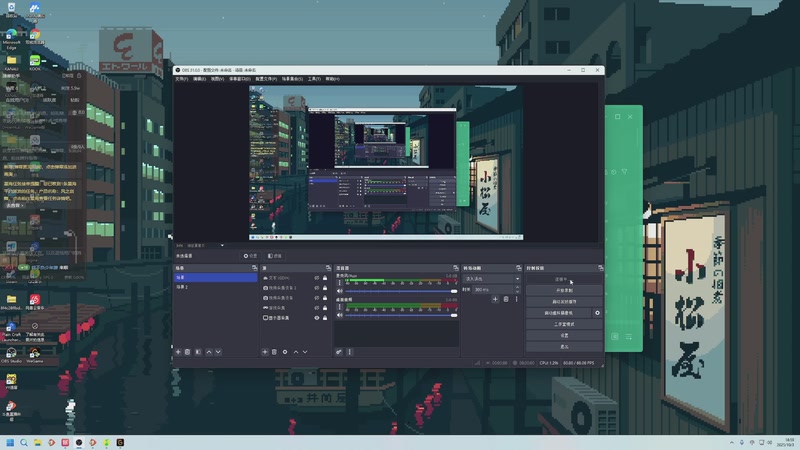Open the 配置文件(P) menu
The height and width of the screenshot is (450, 800).
tap(266, 79)
